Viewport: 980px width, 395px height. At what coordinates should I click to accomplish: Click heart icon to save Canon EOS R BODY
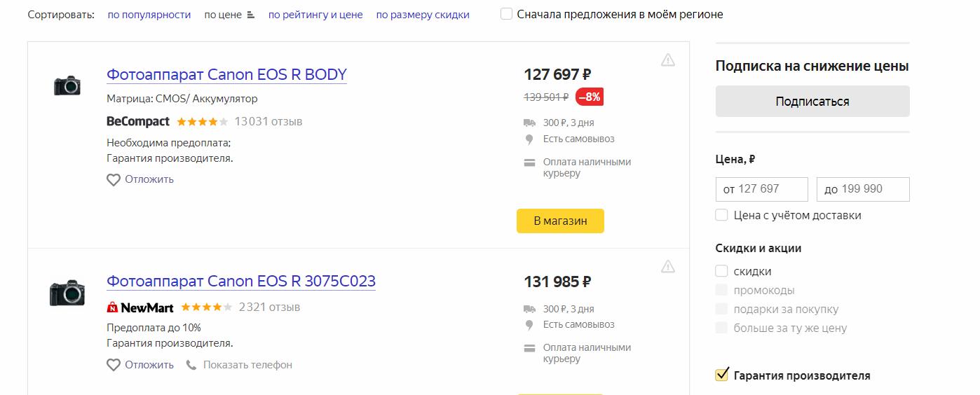pyautogui.click(x=114, y=180)
